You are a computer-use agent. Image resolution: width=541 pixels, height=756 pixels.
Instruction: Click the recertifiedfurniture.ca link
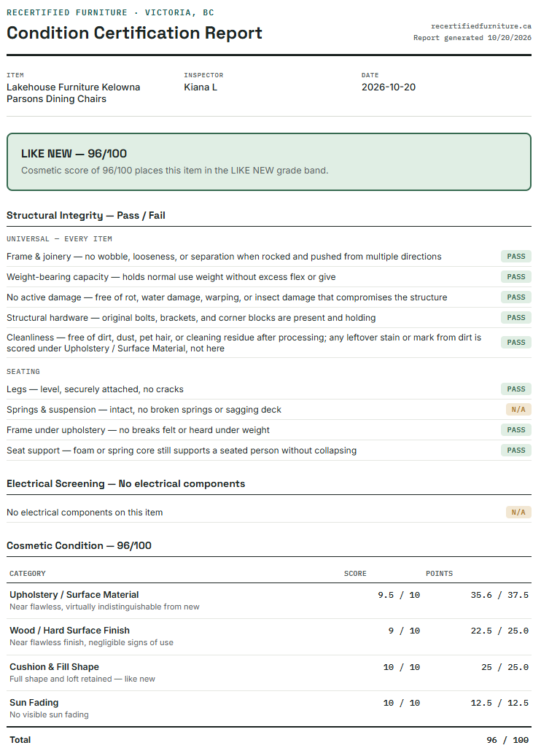[x=481, y=26]
